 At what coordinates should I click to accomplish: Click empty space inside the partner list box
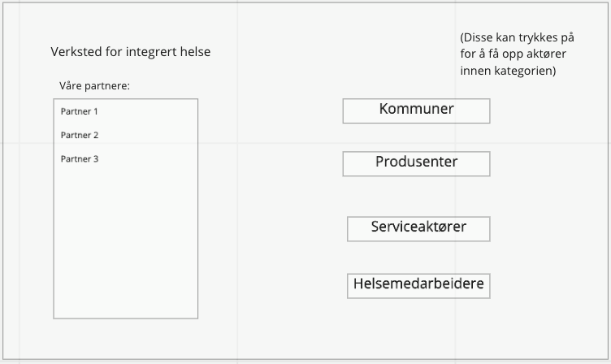125,244
